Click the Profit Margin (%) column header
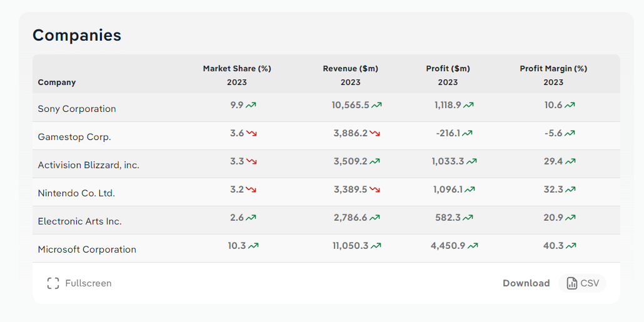644x322 pixels. click(x=553, y=69)
